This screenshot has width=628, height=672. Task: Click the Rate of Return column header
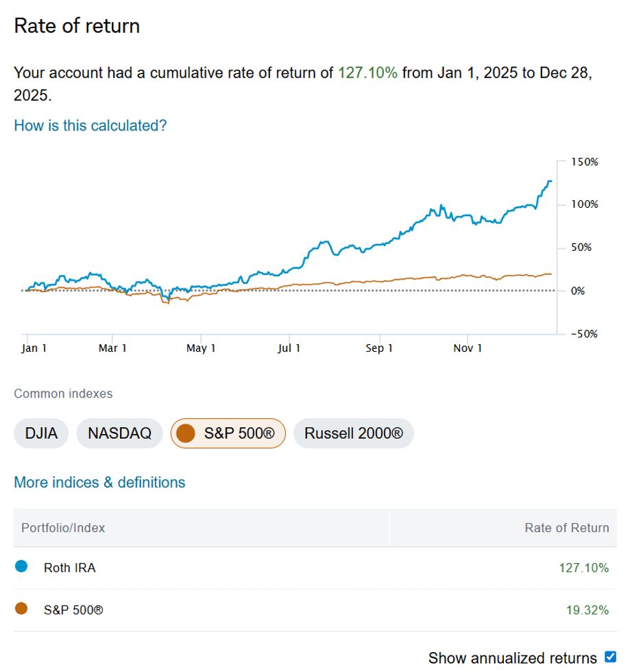[x=566, y=528]
